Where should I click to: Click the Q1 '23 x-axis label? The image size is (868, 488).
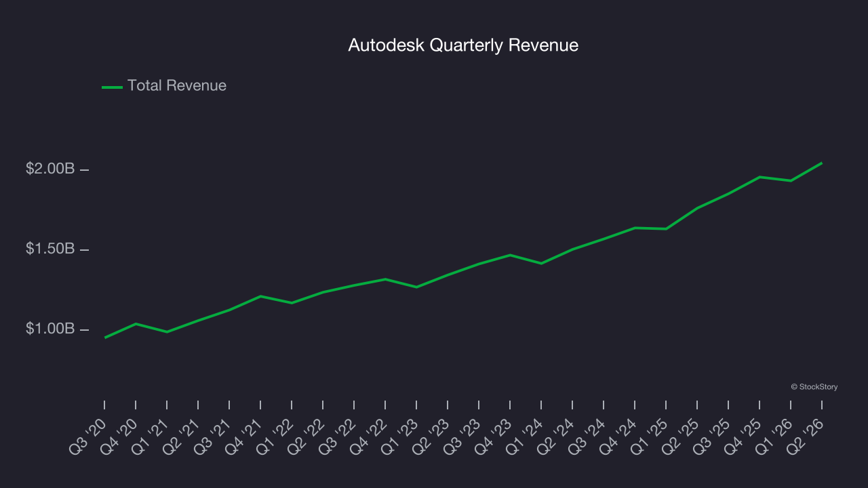[x=401, y=436]
